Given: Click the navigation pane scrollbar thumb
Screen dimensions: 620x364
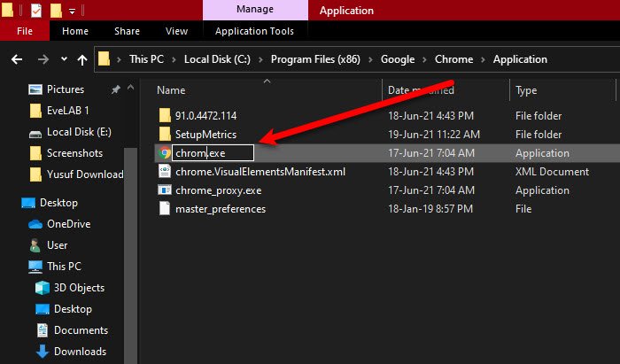Looking at the screenshot, I should (x=130, y=255).
